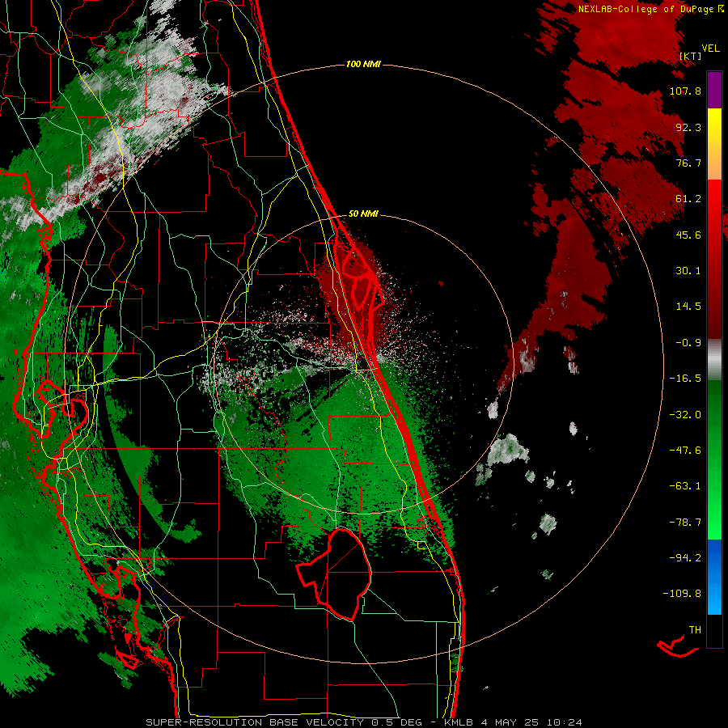Click the [KT] units label
The width and height of the screenshot is (728, 728).
(690, 56)
